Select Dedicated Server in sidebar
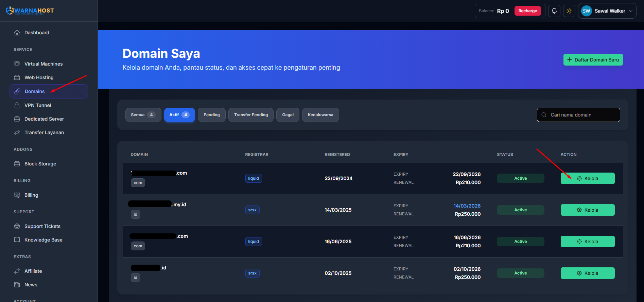 click(44, 119)
